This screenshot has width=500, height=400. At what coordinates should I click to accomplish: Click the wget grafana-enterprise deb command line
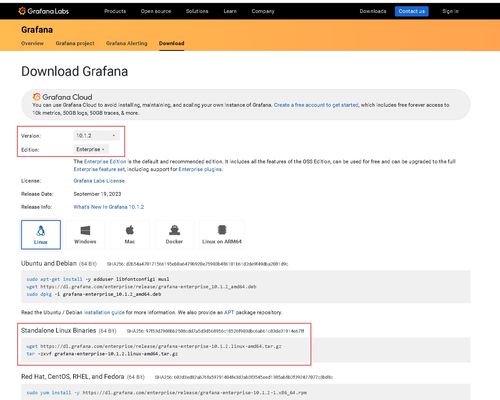(x=141, y=287)
